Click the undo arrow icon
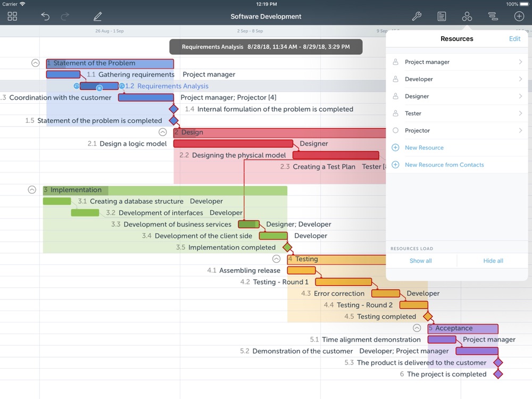The width and height of the screenshot is (532, 399). point(45,16)
